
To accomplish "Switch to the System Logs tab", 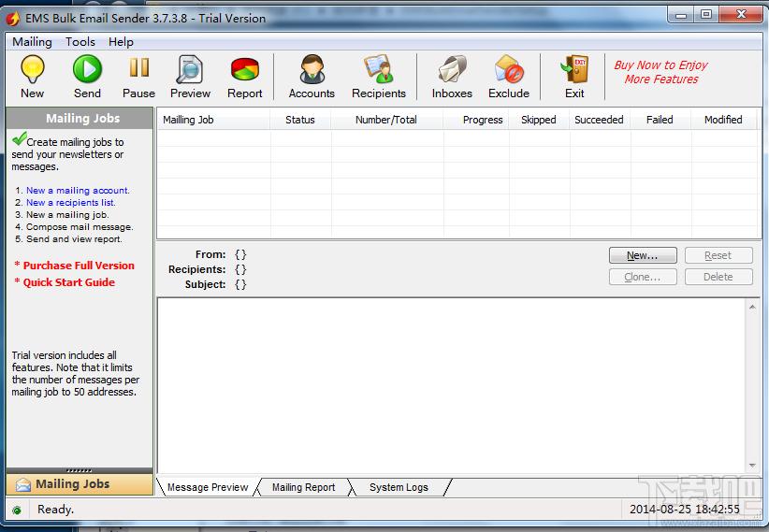I will (399, 487).
